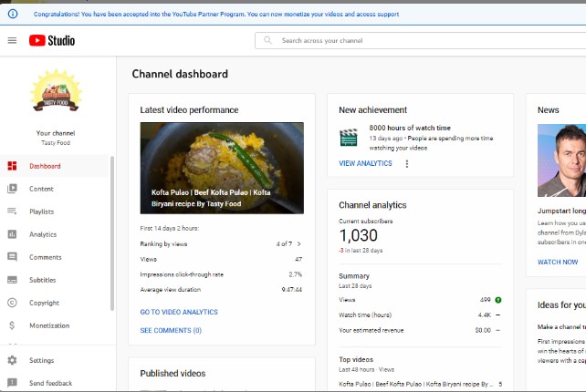Click the Views 47 row
The height and width of the screenshot is (392, 586).
[221, 259]
